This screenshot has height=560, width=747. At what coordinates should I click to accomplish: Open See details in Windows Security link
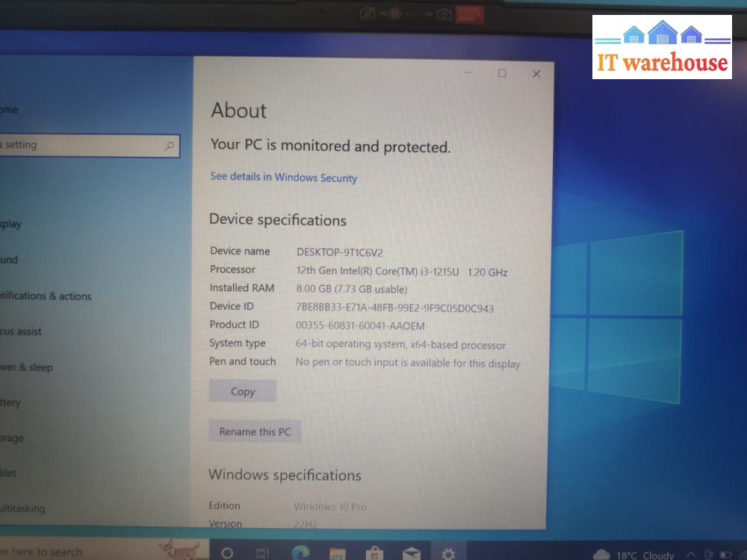[x=283, y=178]
